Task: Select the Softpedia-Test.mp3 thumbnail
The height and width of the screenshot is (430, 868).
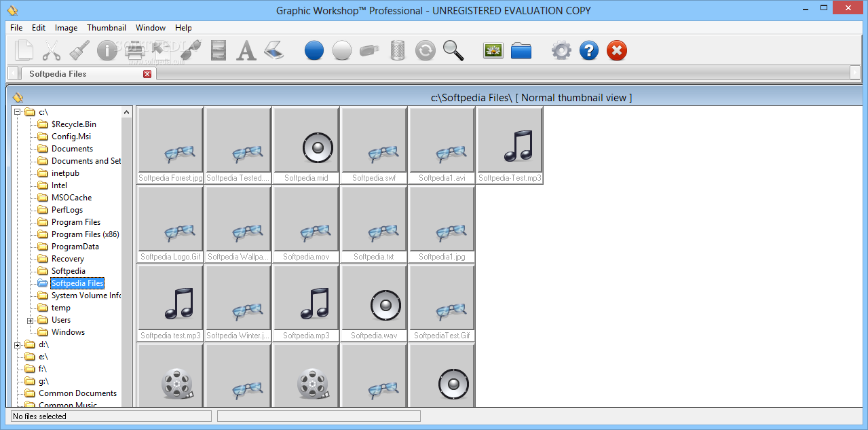Action: [x=510, y=145]
